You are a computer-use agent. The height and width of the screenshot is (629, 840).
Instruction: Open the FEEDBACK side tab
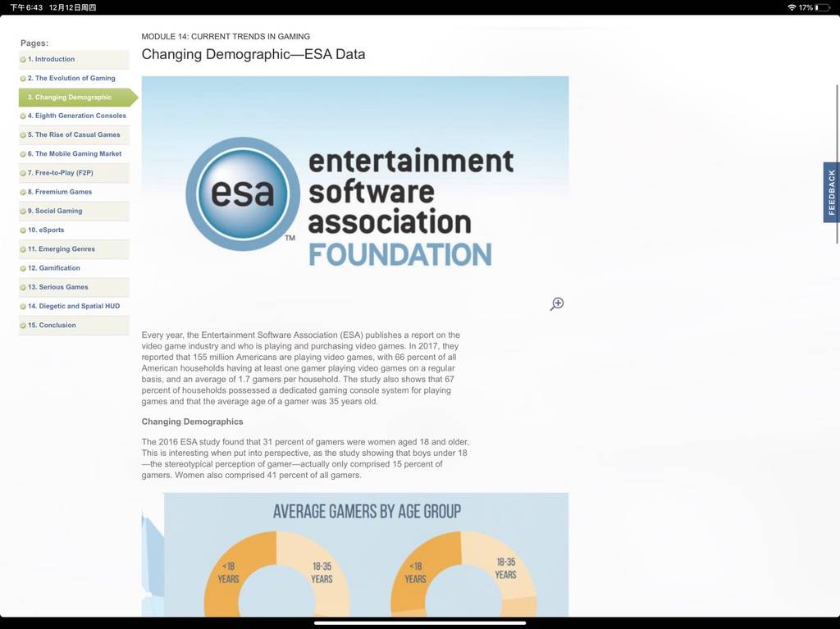832,193
